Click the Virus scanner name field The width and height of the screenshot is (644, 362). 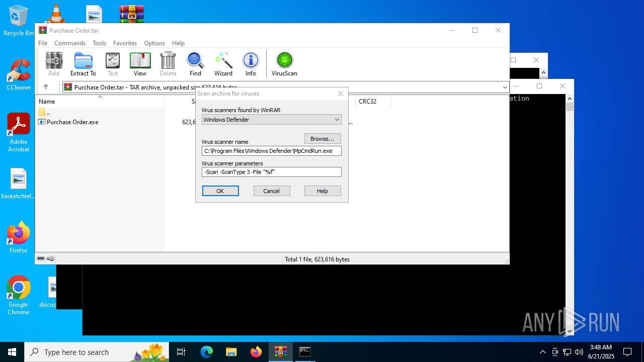(272, 151)
